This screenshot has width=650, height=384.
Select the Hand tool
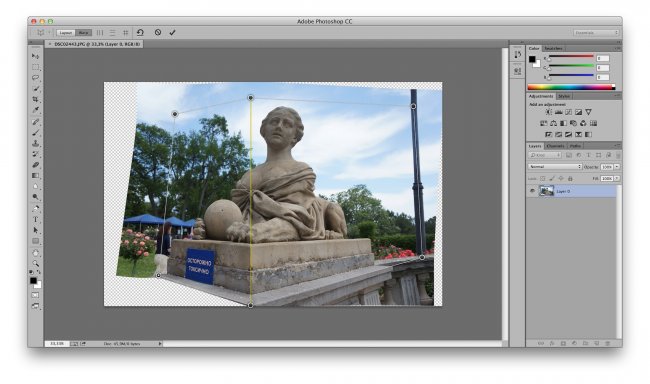click(x=36, y=253)
